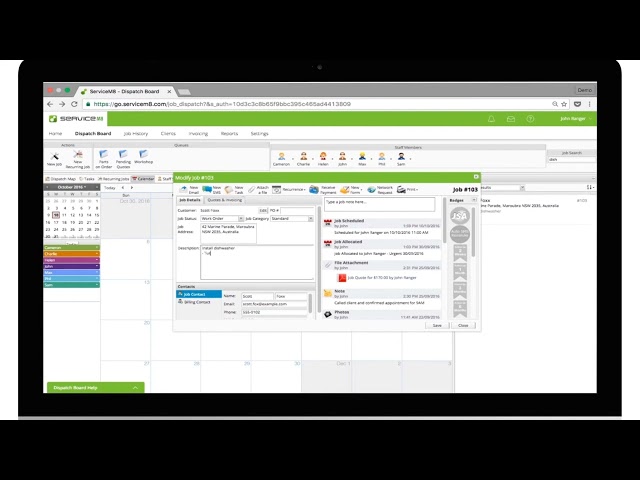
Task: Open inbox envelope icon in header
Action: [x=511, y=119]
